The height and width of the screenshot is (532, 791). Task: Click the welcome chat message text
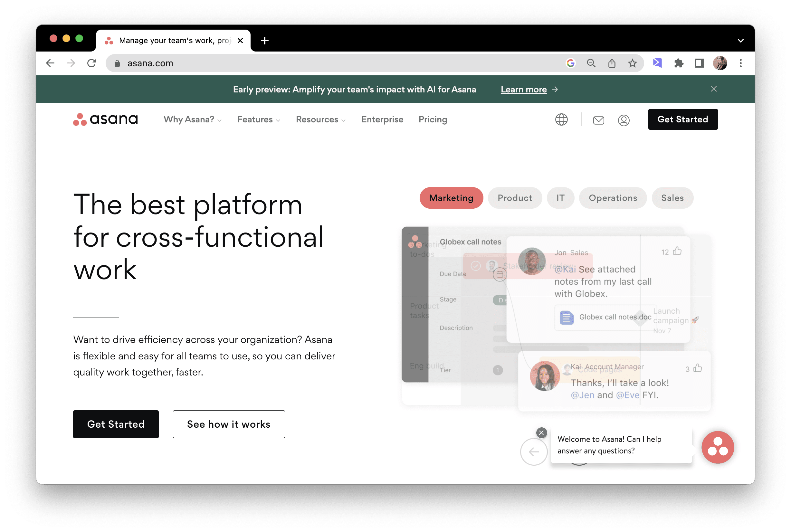[x=609, y=445]
